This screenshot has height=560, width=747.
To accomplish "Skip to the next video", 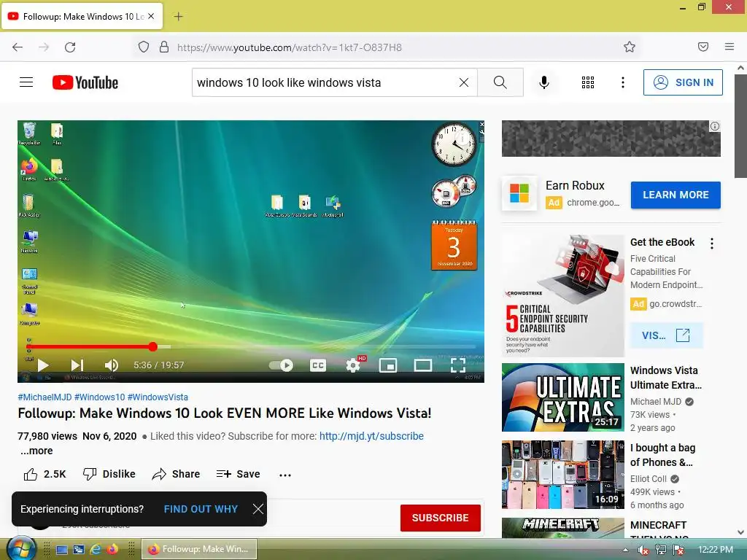I will coord(77,365).
